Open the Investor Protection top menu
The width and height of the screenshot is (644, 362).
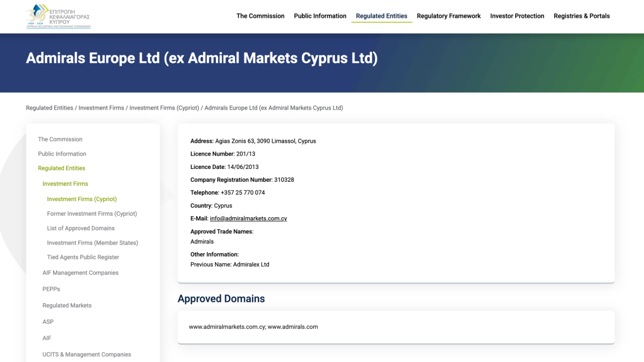click(517, 16)
